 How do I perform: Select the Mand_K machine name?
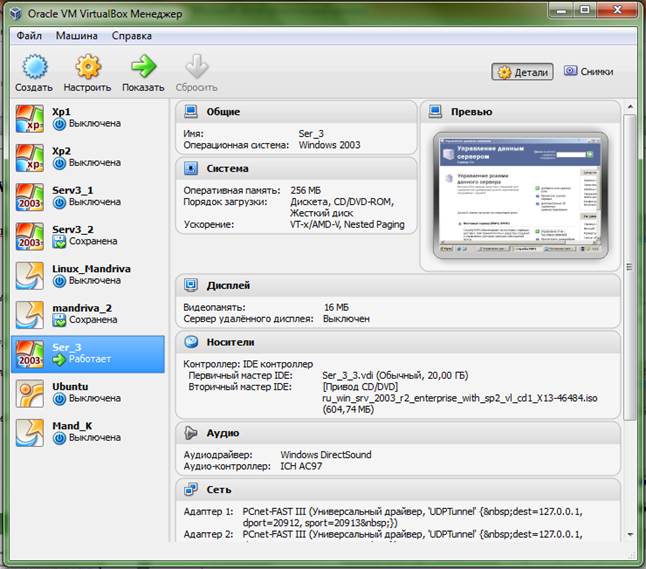72,426
